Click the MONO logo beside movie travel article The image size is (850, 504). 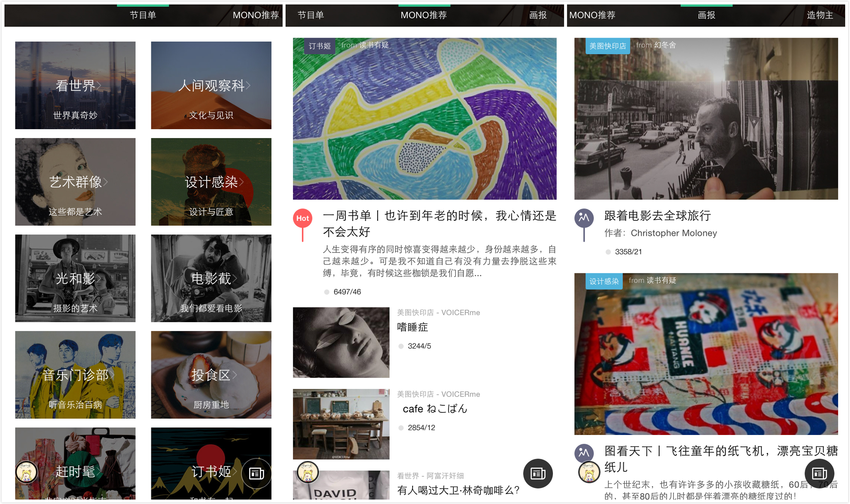(584, 218)
